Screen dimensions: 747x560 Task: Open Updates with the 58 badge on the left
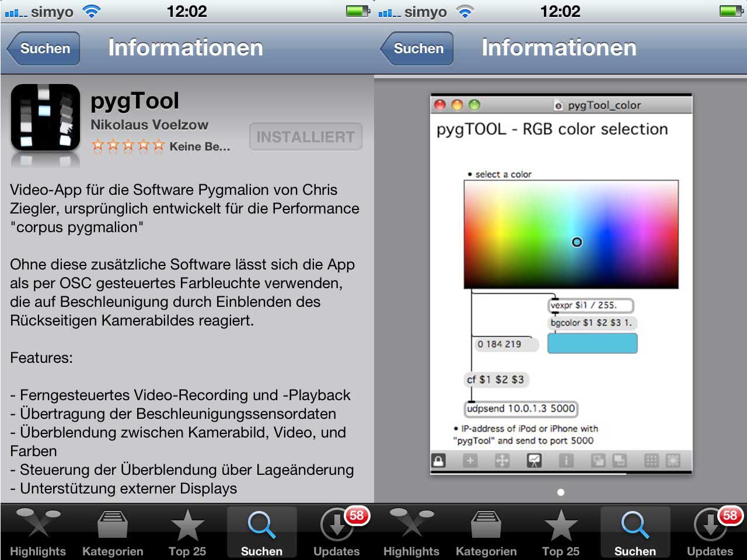pyautogui.click(x=337, y=532)
